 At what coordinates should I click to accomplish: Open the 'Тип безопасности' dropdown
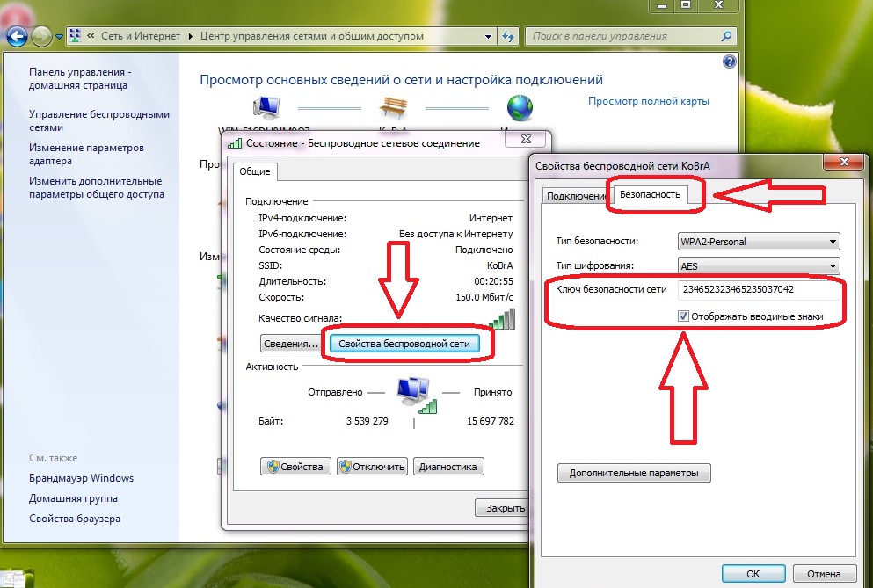(758, 242)
